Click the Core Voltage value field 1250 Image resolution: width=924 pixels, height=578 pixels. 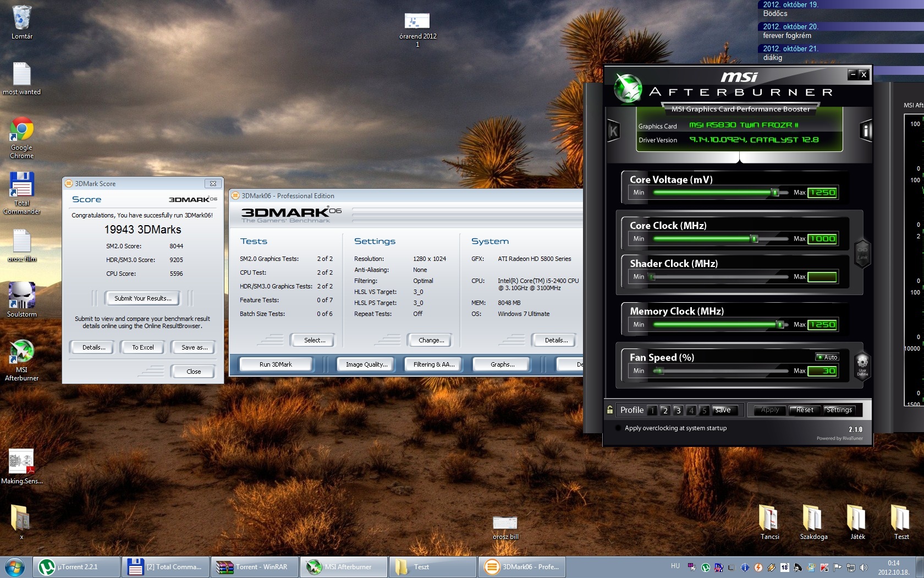tap(823, 192)
